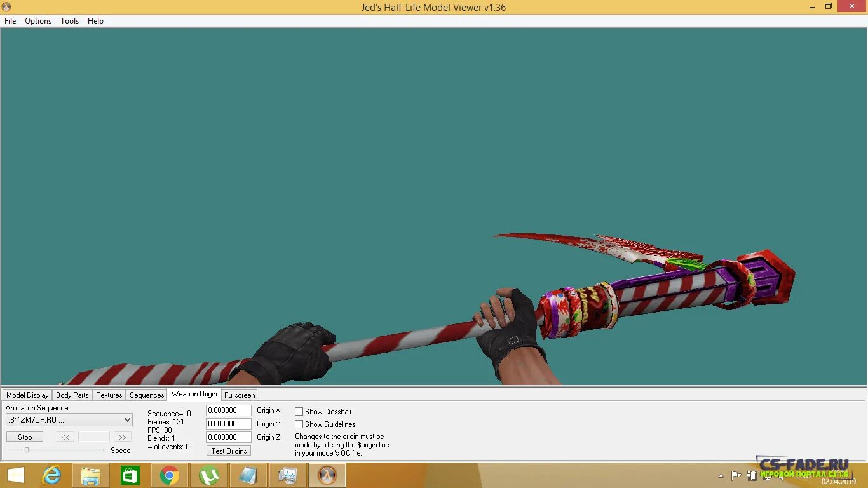
Task: Click the 'FPS: 30' text
Action: tap(159, 430)
